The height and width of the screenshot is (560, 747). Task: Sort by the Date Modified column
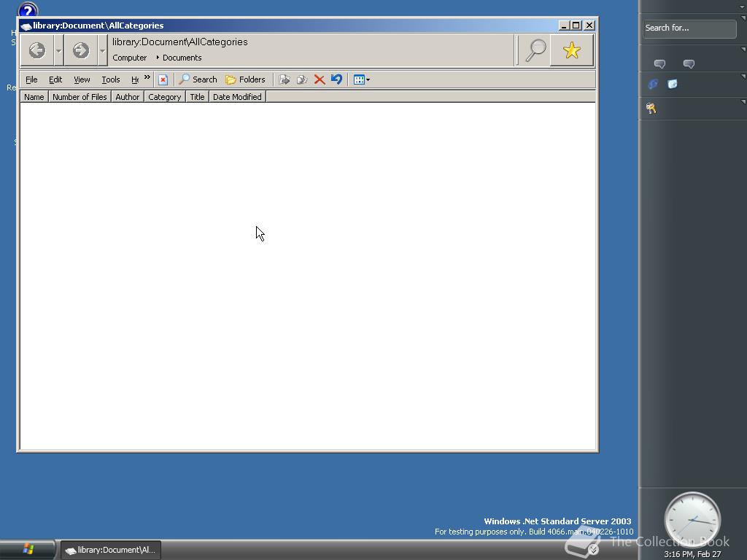pos(237,97)
